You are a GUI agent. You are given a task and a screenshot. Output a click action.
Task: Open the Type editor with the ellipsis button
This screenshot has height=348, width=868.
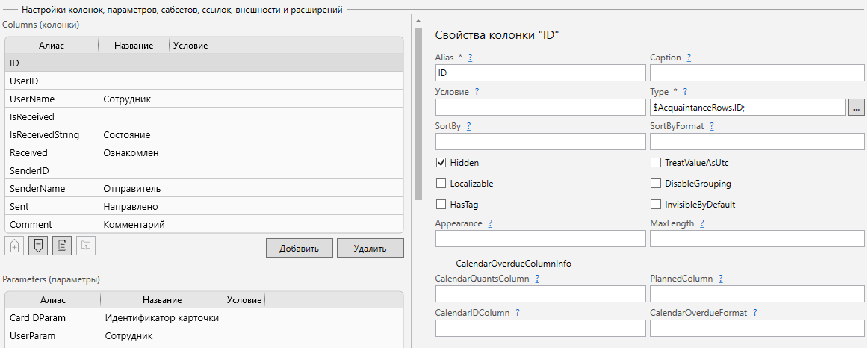[x=856, y=108]
